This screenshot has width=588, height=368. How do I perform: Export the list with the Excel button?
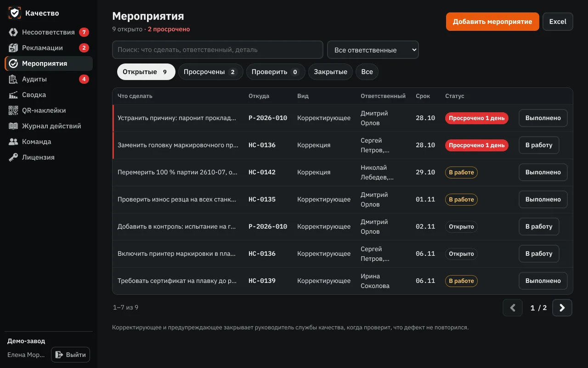coord(558,22)
